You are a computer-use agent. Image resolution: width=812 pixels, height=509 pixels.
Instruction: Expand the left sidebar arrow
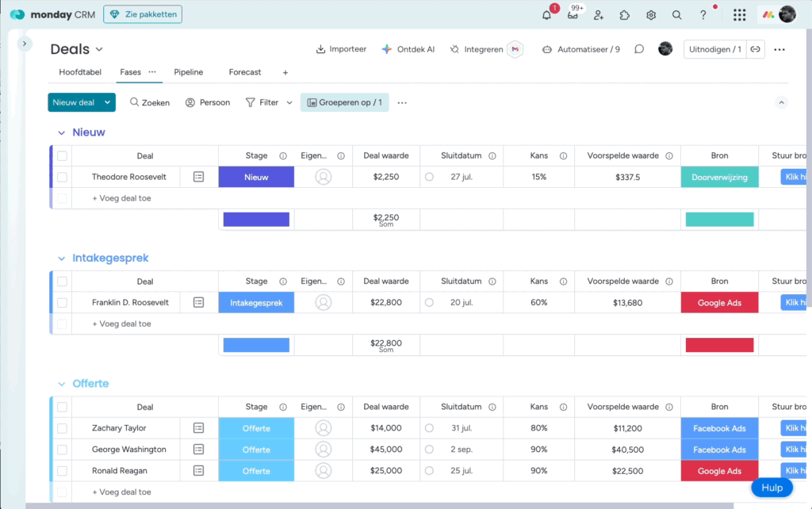point(25,44)
